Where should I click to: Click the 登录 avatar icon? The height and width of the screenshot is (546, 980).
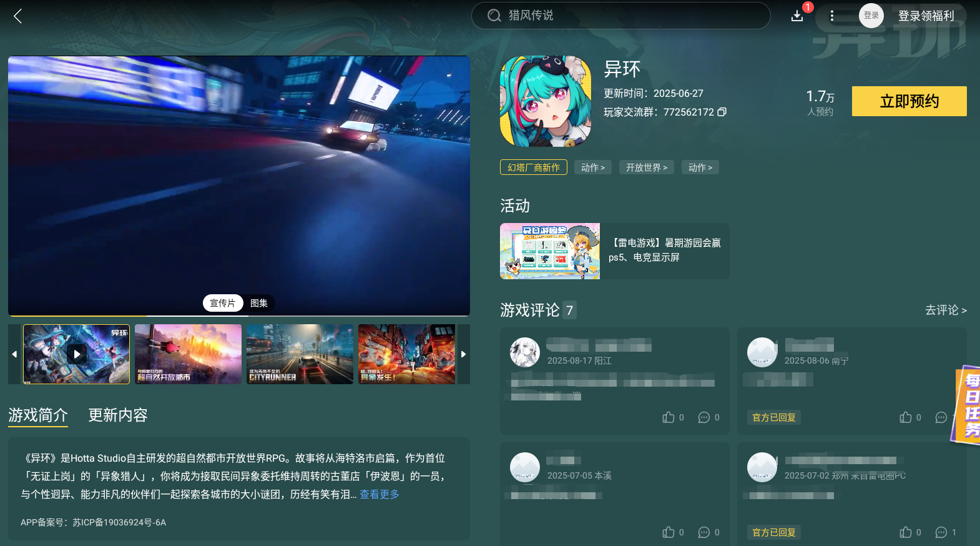coord(871,16)
